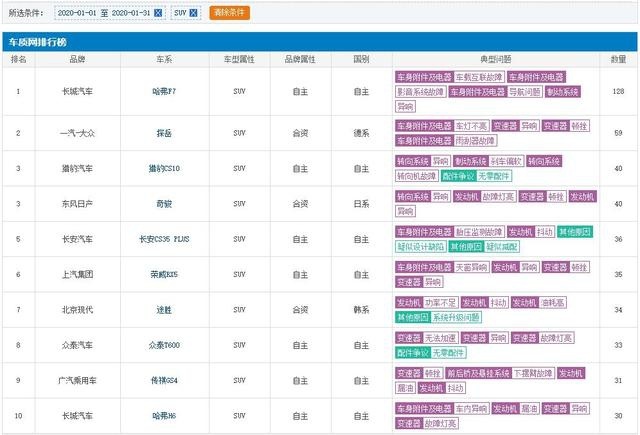Image resolution: width=640 pixels, height=435 pixels.
Task: Remove the SUV filter condition
Action: (x=193, y=13)
